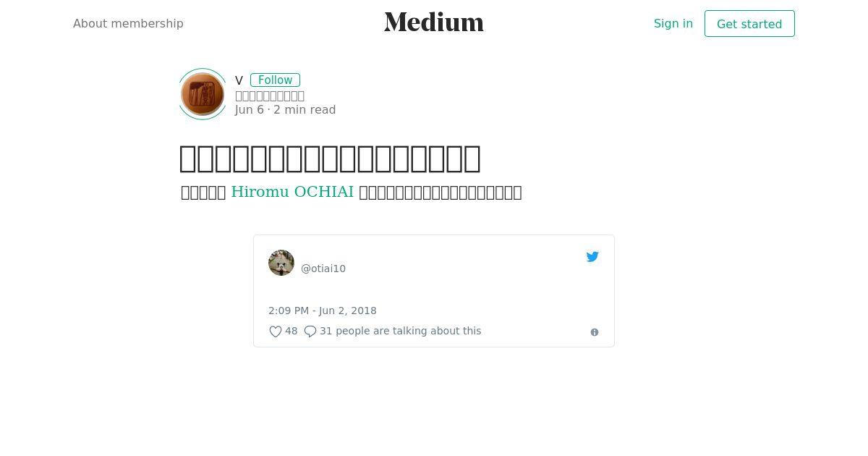
Task: Go to Medium home via logo
Action: (434, 22)
